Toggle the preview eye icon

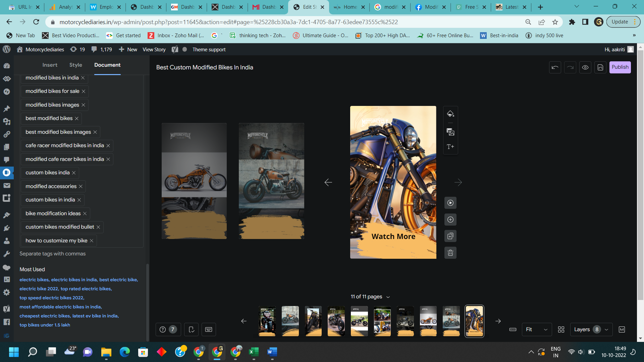[585, 67]
